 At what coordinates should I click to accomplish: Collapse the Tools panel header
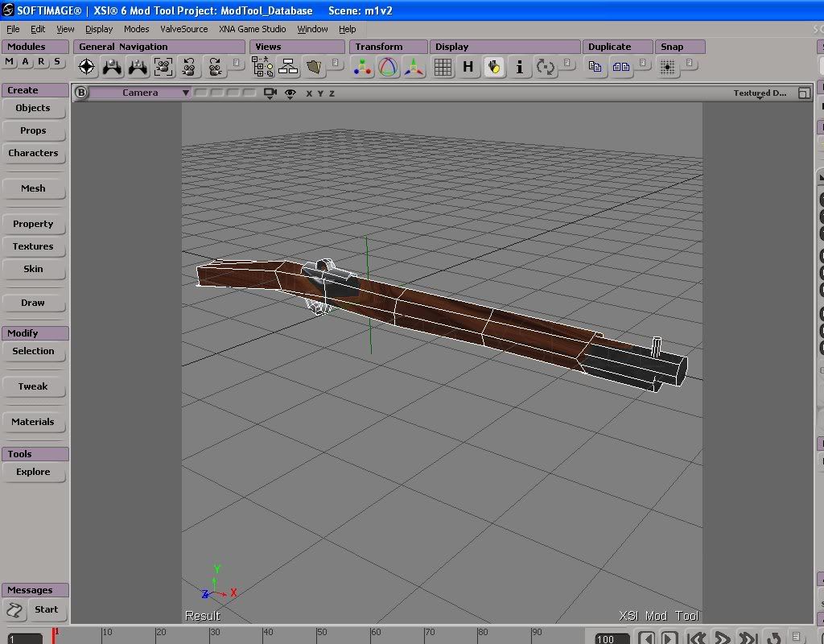pos(35,454)
